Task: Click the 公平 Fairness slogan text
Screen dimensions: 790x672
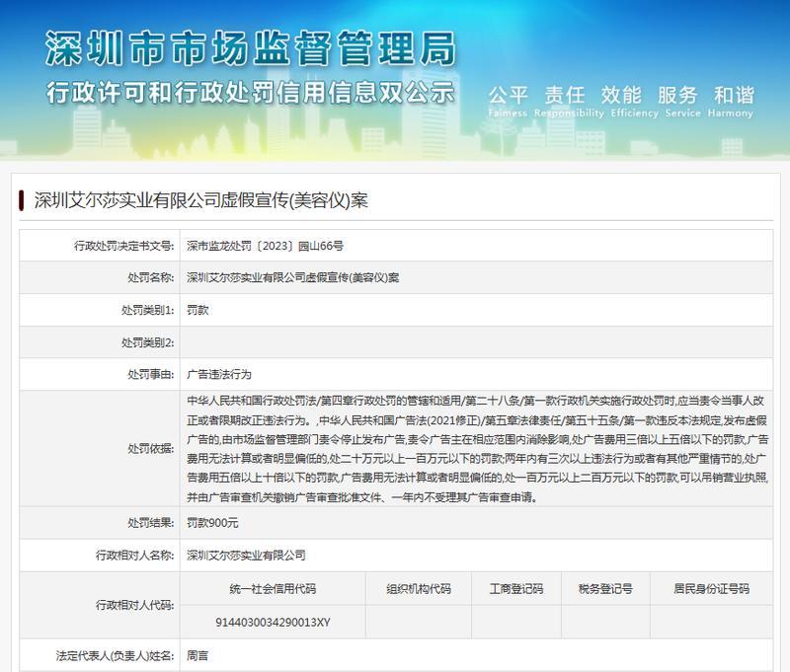Action: (x=508, y=102)
